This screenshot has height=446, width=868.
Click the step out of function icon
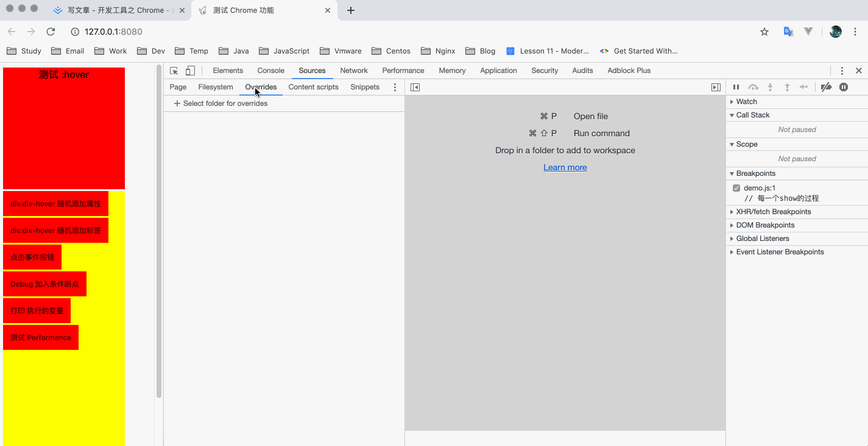[787, 87]
